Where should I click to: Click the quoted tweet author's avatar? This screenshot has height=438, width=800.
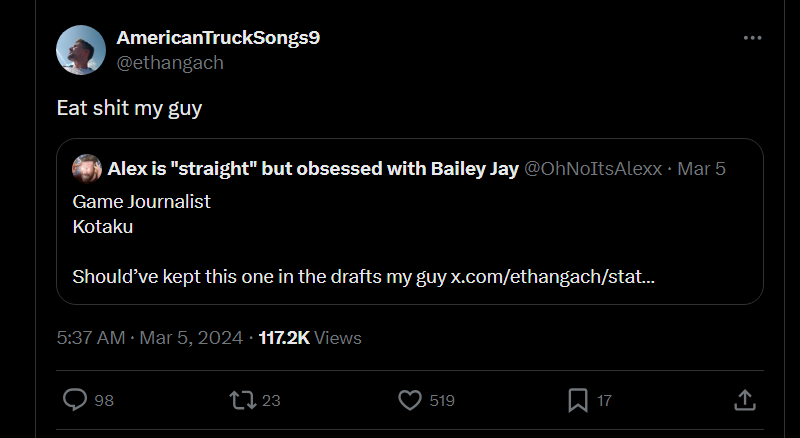(87, 168)
